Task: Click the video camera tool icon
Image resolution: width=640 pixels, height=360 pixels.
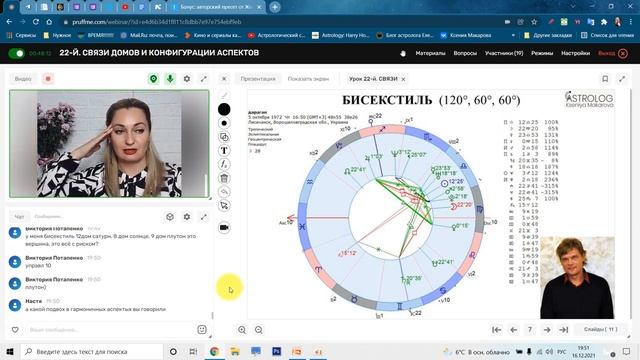Action: coord(224,227)
